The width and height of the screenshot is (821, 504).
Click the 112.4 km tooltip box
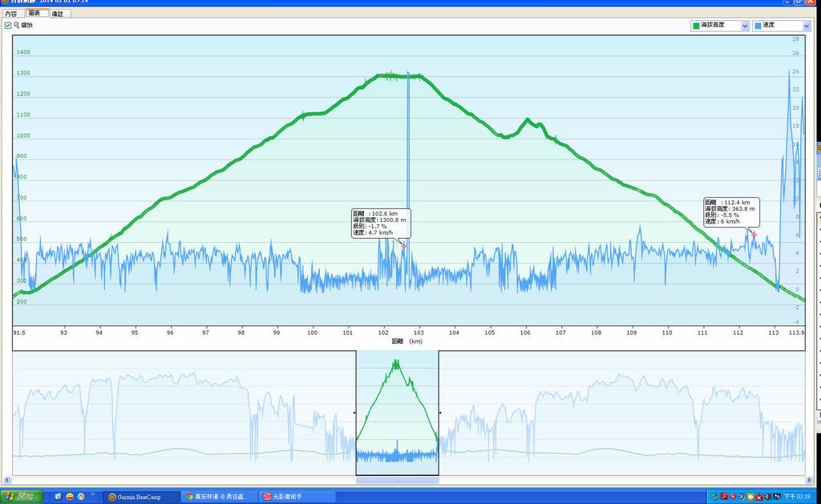(x=731, y=212)
